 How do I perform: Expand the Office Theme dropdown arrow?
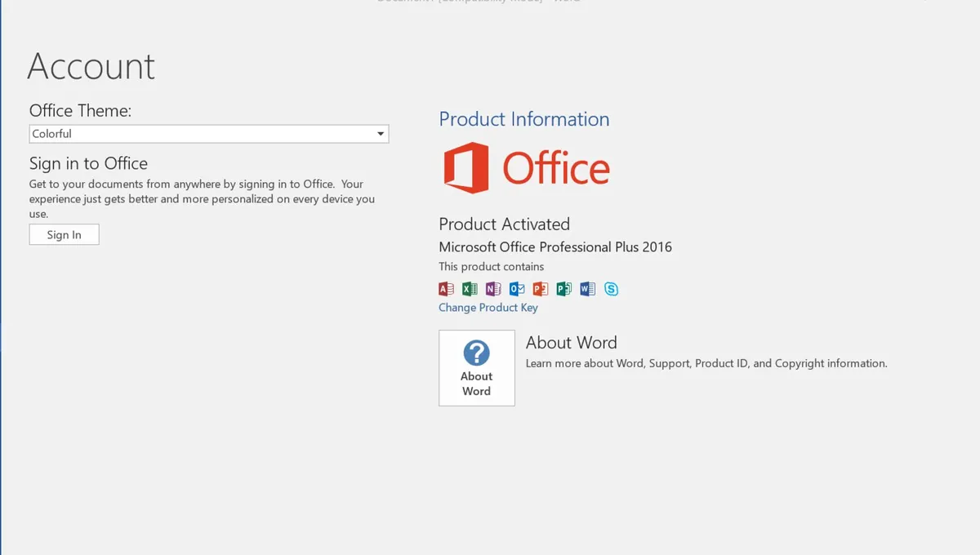coord(381,134)
